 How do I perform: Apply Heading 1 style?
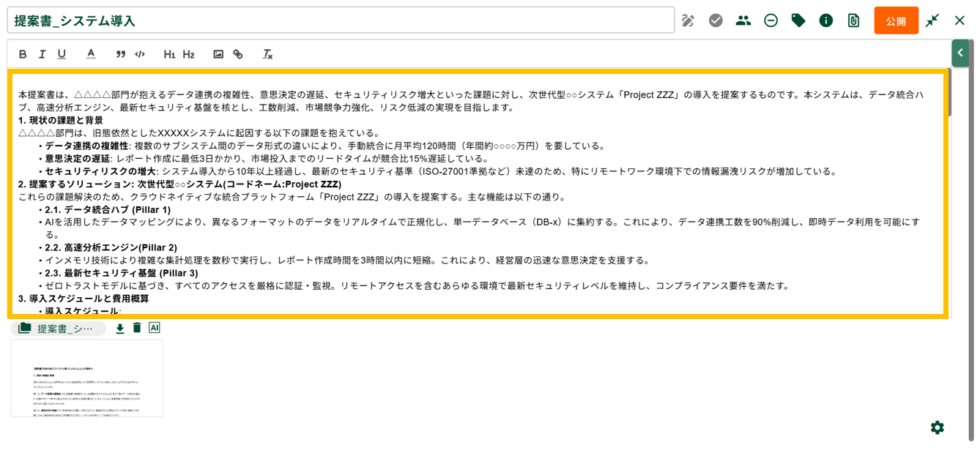(x=169, y=54)
